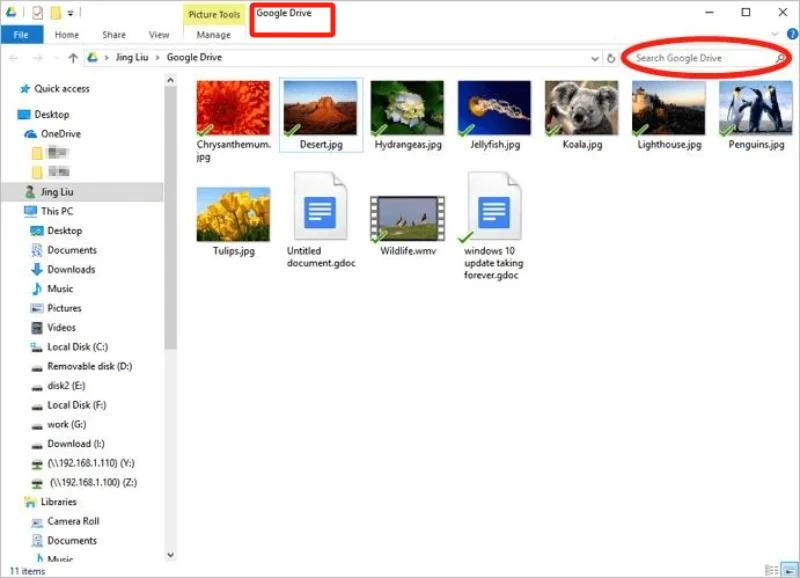Screen dimensions: 800x578
Task: Switch to the View ribbon tab
Action: coord(159,34)
